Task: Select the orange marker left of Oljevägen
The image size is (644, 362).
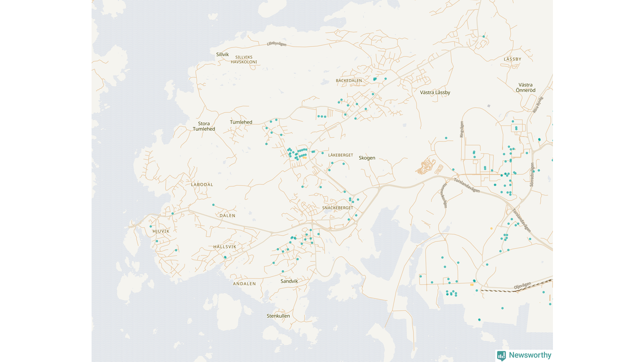Action: (x=471, y=285)
